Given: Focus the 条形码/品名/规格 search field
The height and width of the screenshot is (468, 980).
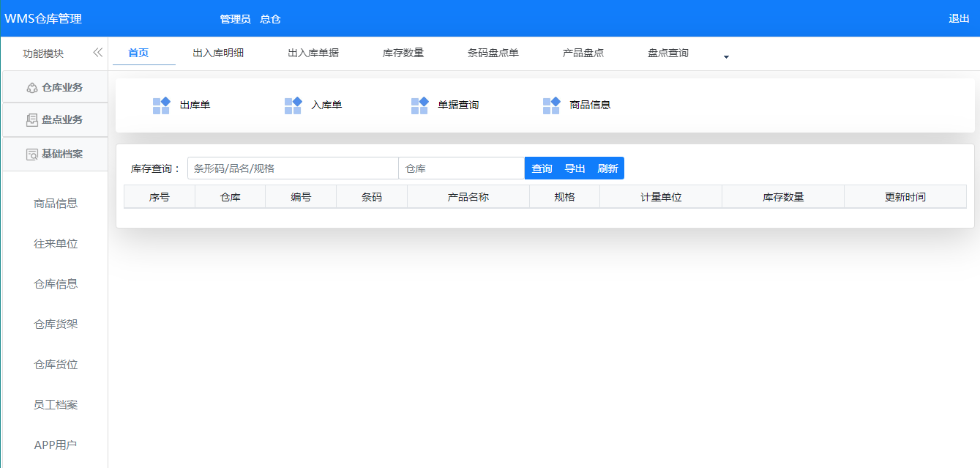Looking at the screenshot, I should pyautogui.click(x=293, y=168).
